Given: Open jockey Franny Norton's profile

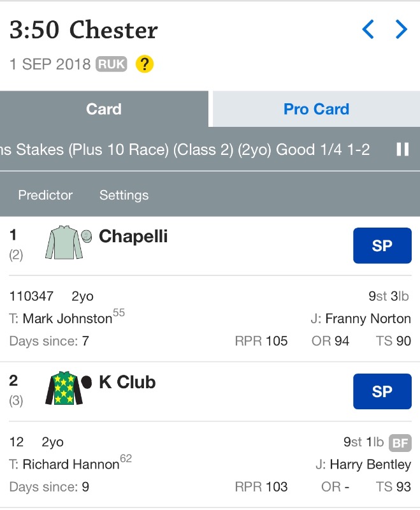Looking at the screenshot, I should coord(368,319).
